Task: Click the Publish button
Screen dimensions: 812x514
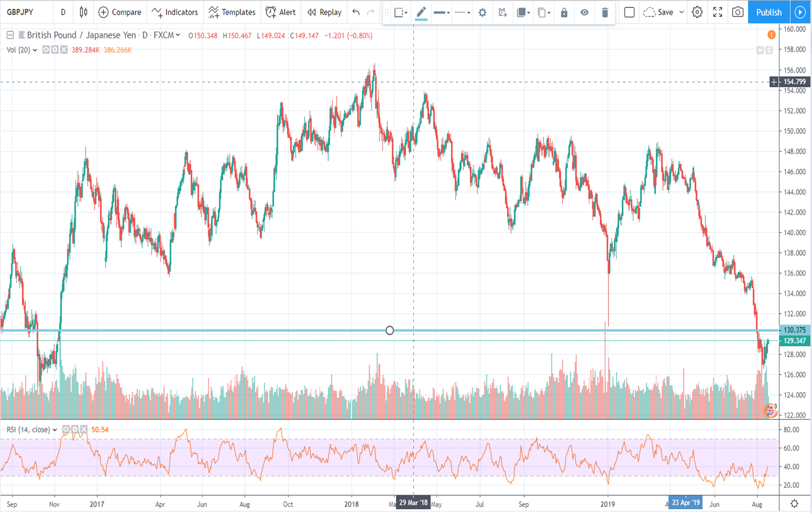Action: pos(768,12)
